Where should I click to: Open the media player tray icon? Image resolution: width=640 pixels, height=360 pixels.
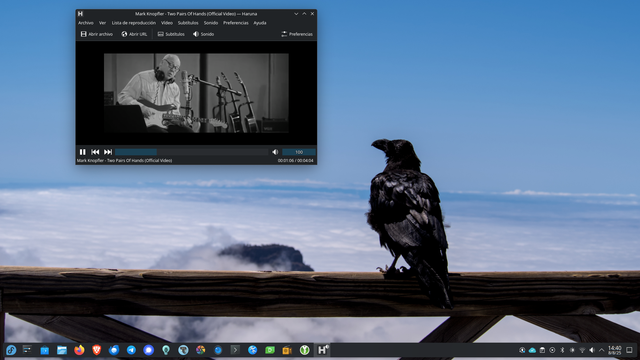[552, 350]
